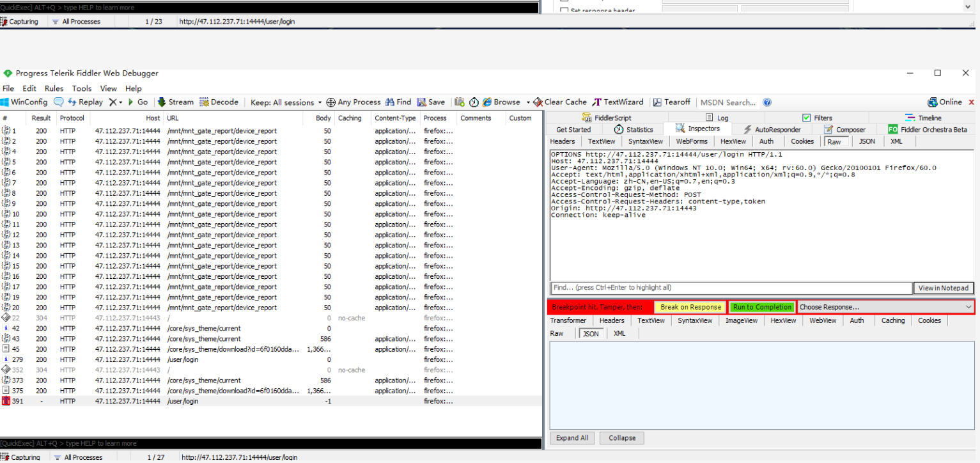This screenshot has height=463, width=980.
Task: Click Go to resume breakpointed sessions
Action: pos(138,102)
